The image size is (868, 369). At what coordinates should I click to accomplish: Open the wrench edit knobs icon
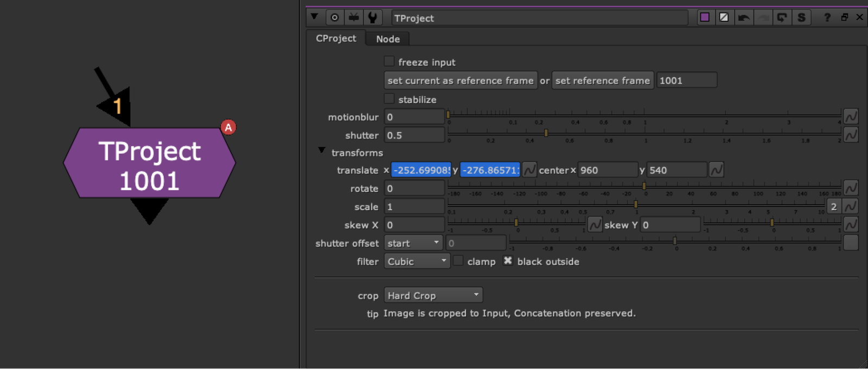373,17
